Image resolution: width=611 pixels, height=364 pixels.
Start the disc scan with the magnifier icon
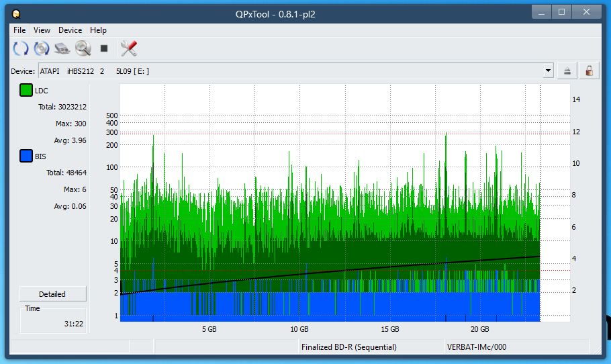pyautogui.click(x=83, y=48)
